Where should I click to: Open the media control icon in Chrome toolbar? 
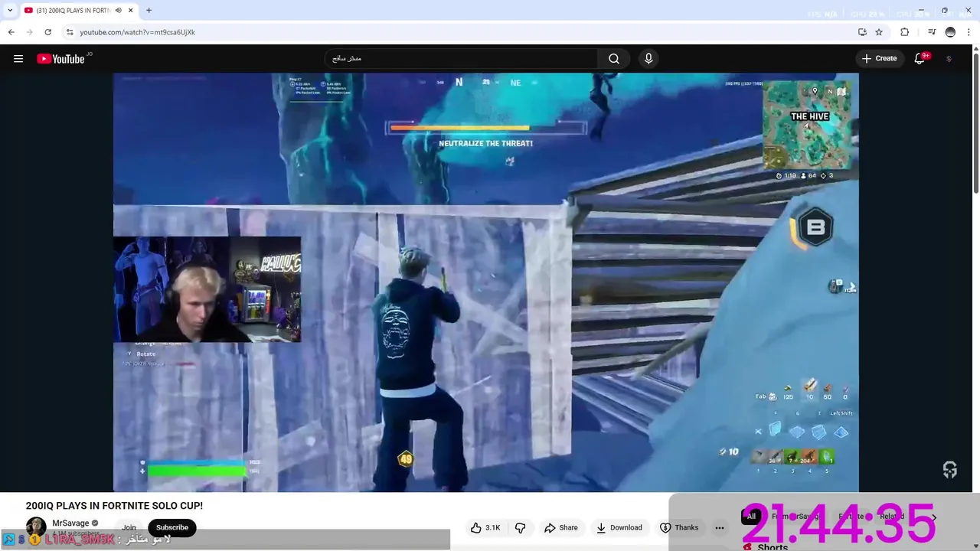[x=932, y=32]
